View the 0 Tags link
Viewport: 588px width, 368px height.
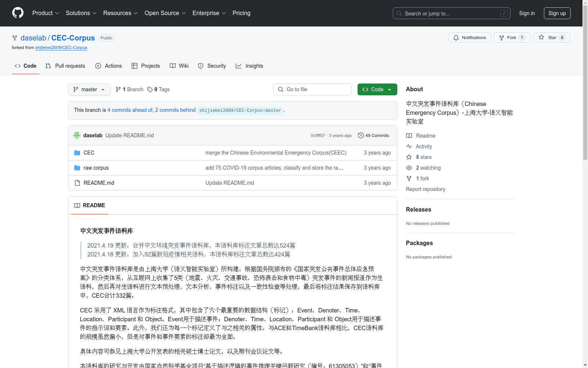click(158, 89)
